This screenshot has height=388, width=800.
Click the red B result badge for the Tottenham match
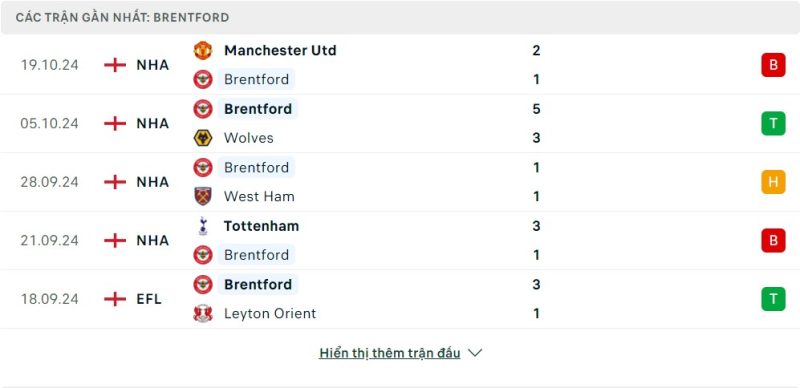[773, 240]
